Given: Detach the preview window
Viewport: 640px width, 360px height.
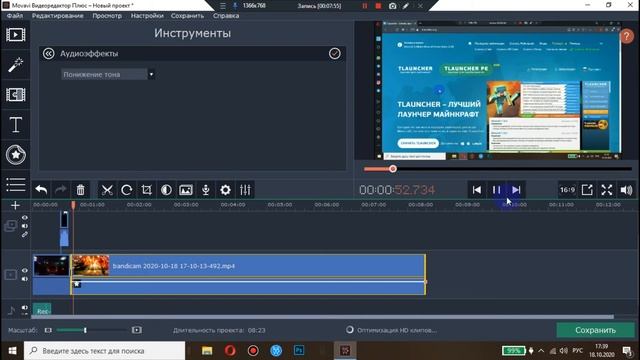Looking at the screenshot, I should (587, 190).
